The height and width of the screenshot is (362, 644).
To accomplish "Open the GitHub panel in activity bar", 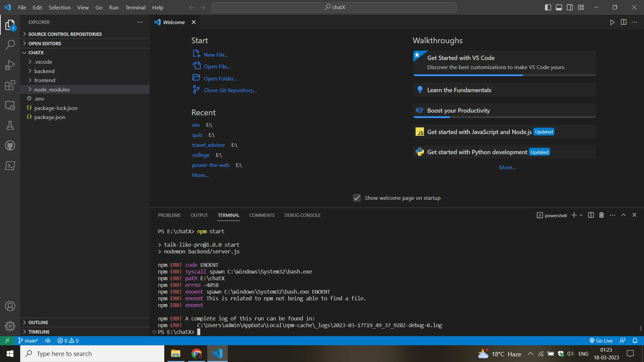I will [10, 145].
